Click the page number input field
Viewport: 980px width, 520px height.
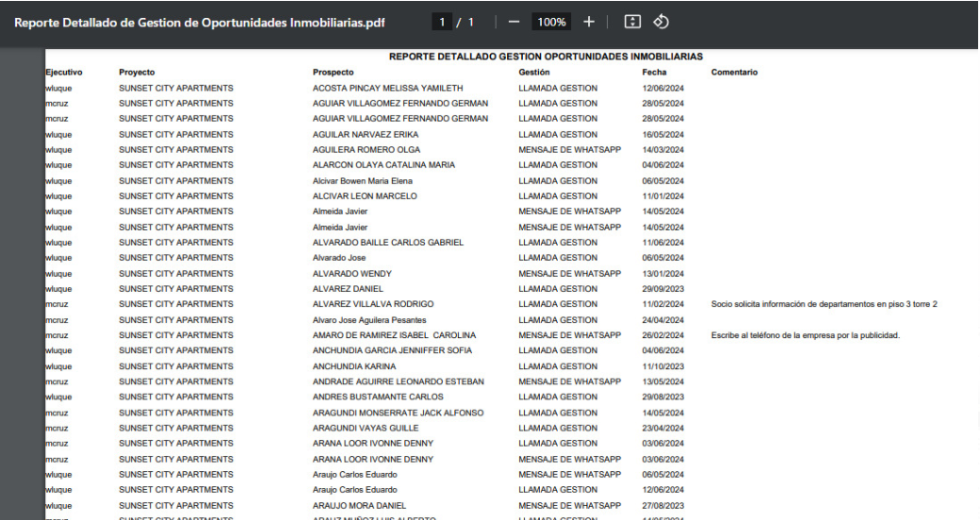(443, 22)
